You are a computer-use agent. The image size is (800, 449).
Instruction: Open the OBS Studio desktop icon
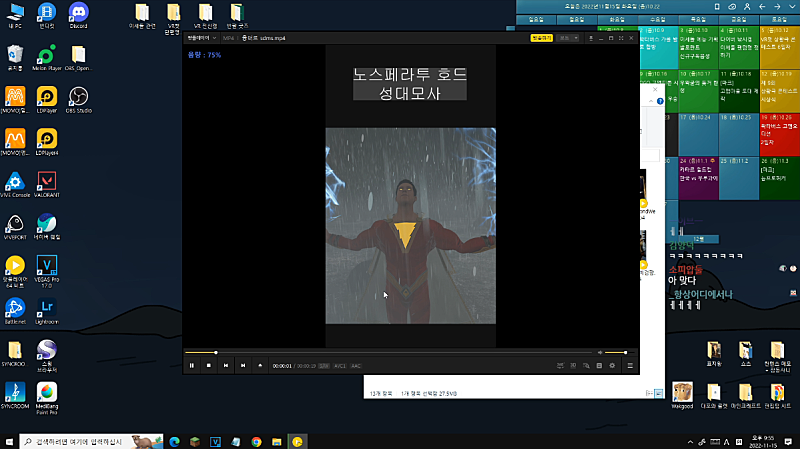pyautogui.click(x=78, y=98)
